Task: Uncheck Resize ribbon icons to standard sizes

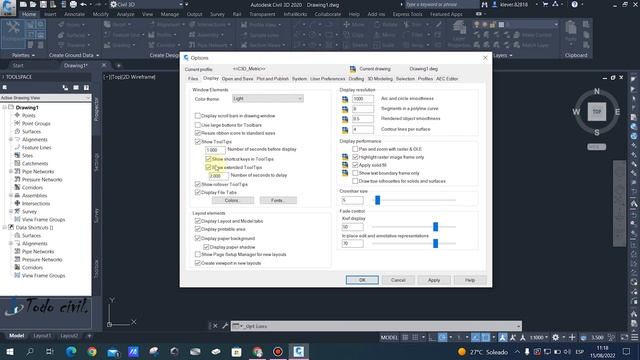Action: (198, 133)
